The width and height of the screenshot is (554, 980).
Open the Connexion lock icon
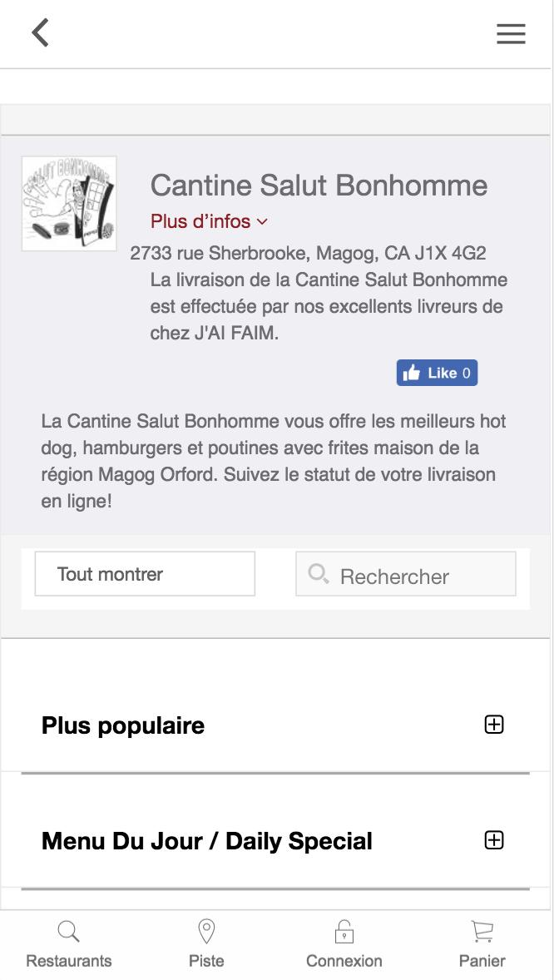[344, 929]
